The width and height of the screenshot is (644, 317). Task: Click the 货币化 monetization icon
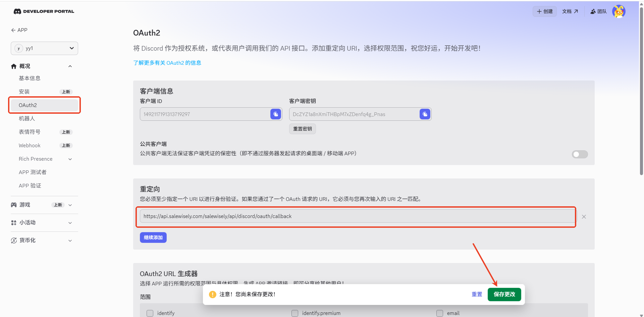14,241
